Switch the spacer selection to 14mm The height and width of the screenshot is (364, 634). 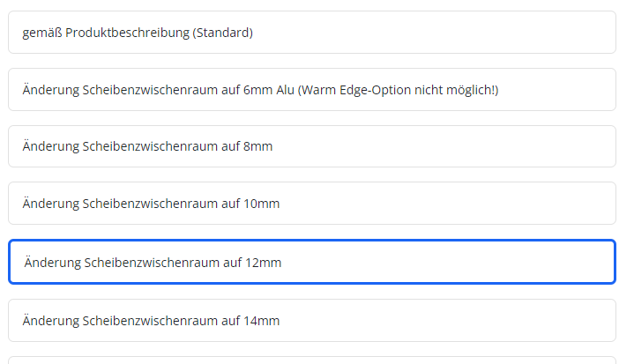pos(311,321)
